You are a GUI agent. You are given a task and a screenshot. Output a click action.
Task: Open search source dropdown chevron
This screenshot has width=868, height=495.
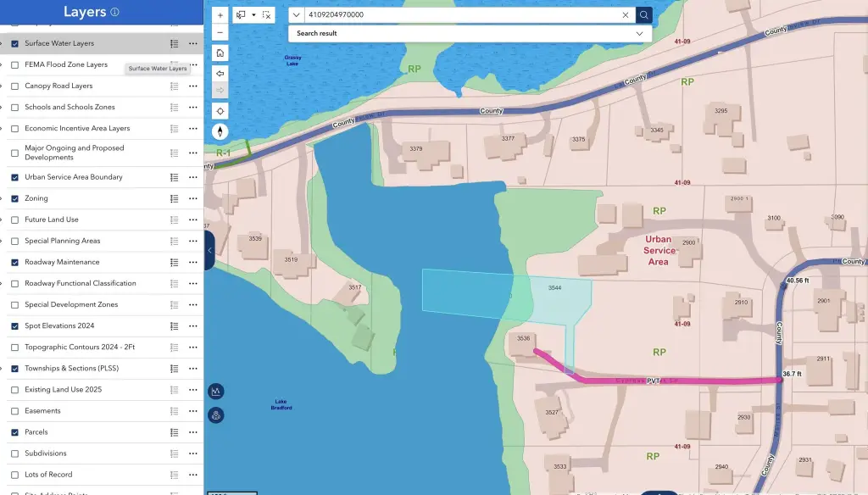coord(296,15)
